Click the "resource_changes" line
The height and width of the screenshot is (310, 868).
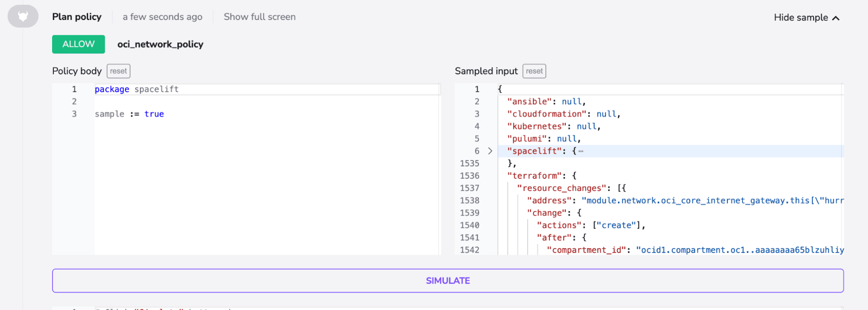coord(571,188)
